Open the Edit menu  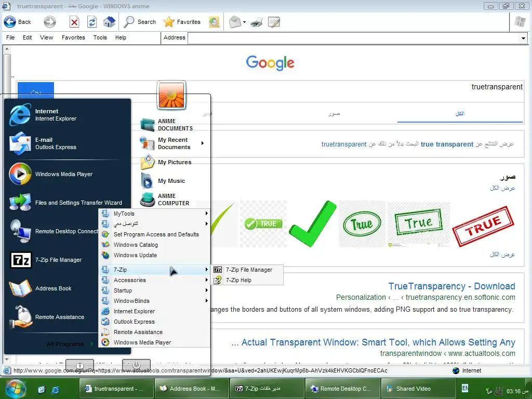pyautogui.click(x=28, y=37)
